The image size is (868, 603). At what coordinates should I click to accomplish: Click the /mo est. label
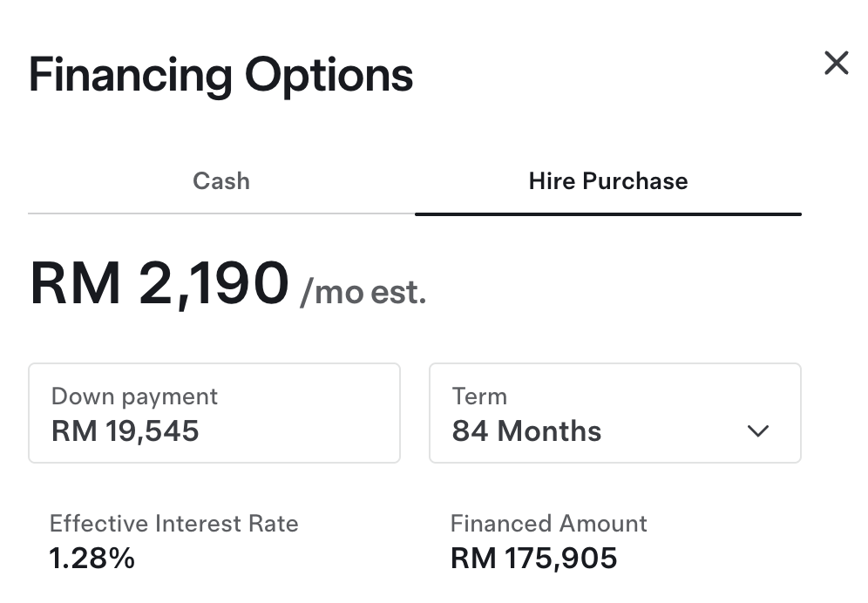click(x=363, y=293)
